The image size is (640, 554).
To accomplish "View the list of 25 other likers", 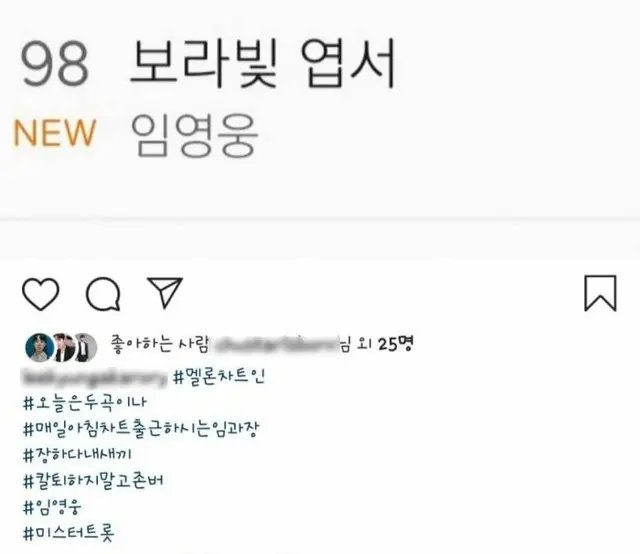I will [x=386, y=344].
